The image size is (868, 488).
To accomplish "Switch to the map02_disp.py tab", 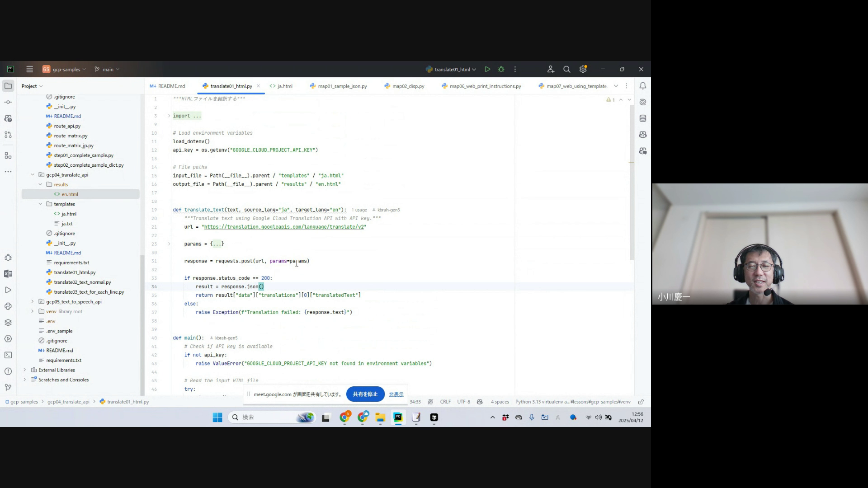I will pyautogui.click(x=408, y=86).
